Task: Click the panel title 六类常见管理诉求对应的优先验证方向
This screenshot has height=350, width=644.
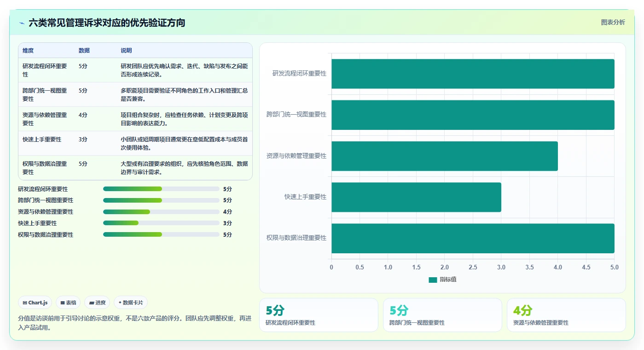Action: pos(107,23)
